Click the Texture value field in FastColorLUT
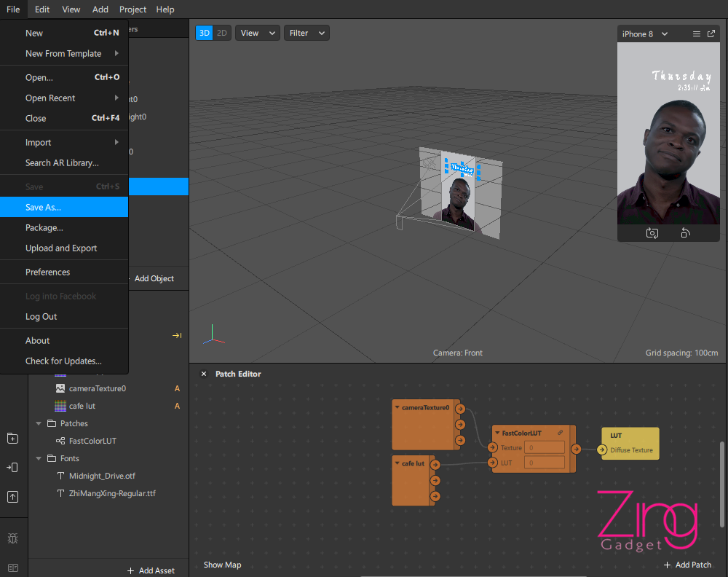Image resolution: width=728 pixels, height=577 pixels. tap(544, 448)
